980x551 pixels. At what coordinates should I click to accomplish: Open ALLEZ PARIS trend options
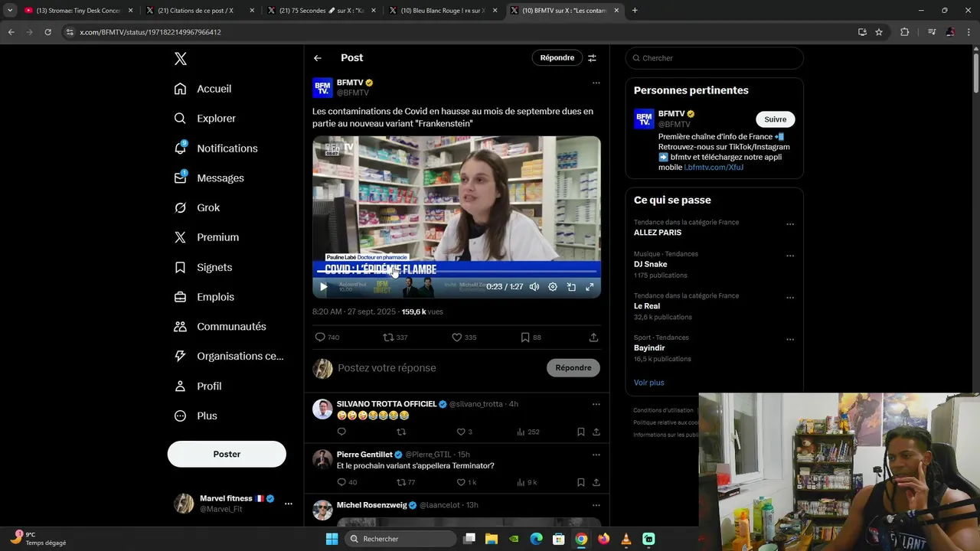point(790,225)
